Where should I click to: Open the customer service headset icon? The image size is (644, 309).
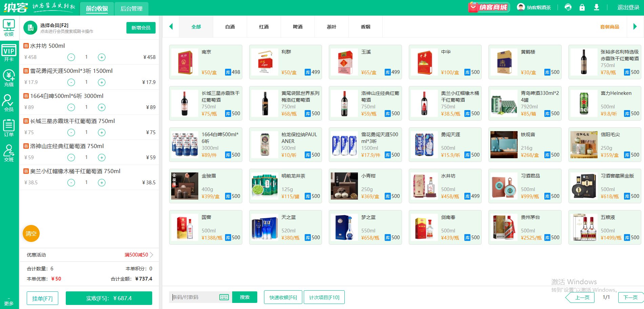(568, 7)
